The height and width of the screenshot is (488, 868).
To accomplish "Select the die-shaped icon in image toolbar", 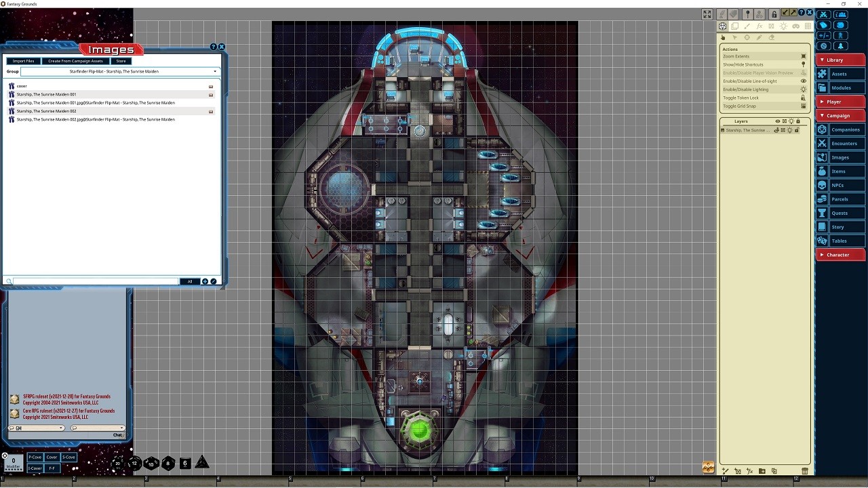I will pos(723,26).
